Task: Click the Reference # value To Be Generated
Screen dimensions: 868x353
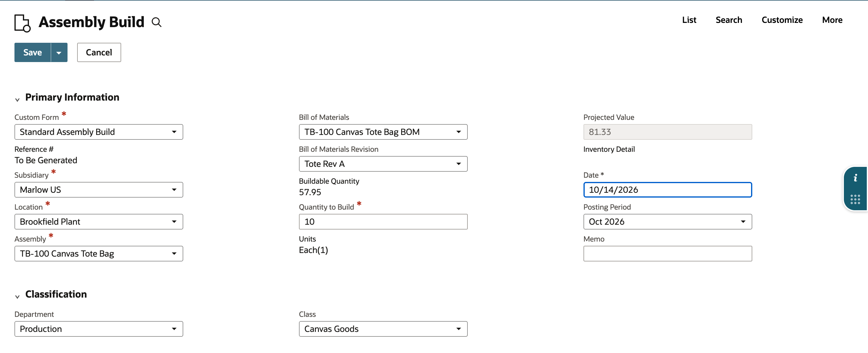Action: [x=46, y=160]
